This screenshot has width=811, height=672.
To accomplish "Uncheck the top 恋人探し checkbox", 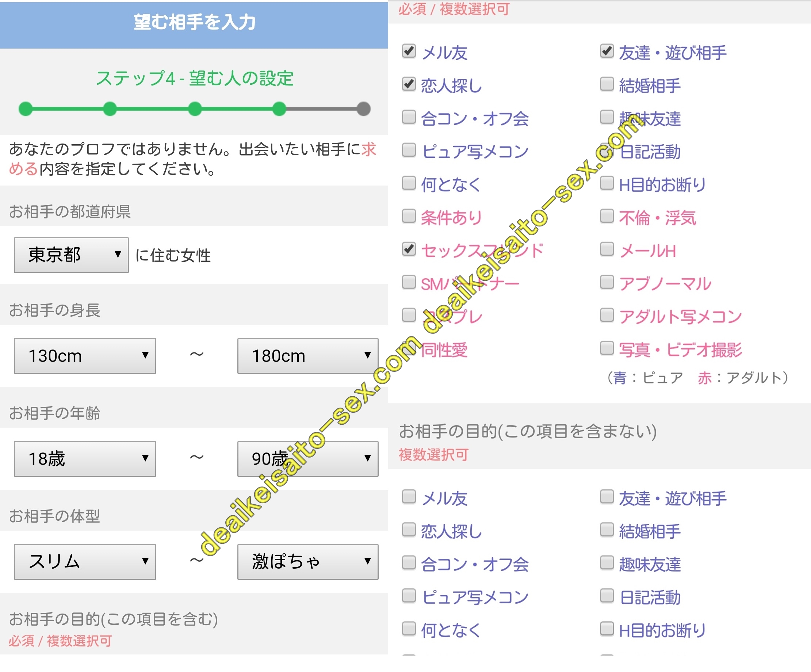I will pos(409,84).
